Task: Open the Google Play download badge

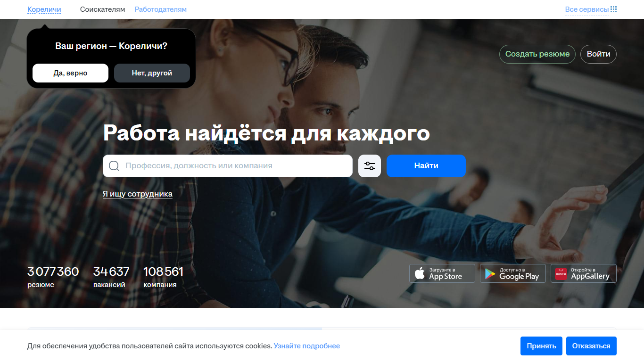Action: coord(513,273)
